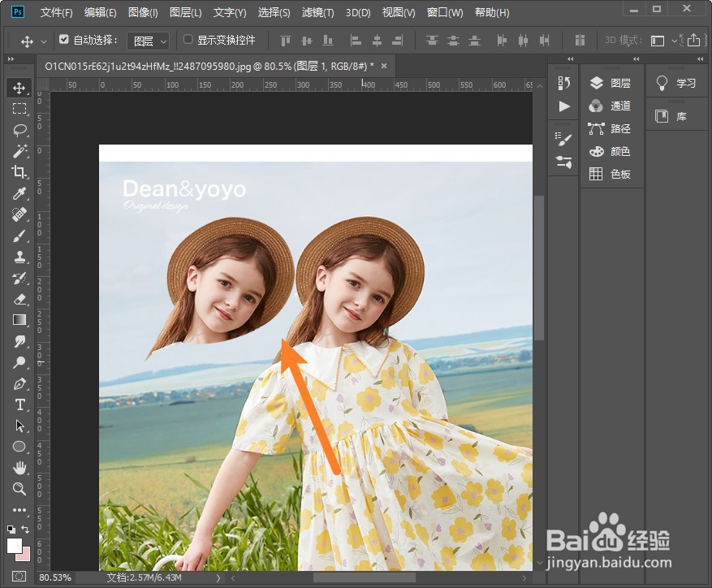Open the 图层 auto-select dropdown
Screen dimensions: 712x588
pyautogui.click(x=149, y=41)
